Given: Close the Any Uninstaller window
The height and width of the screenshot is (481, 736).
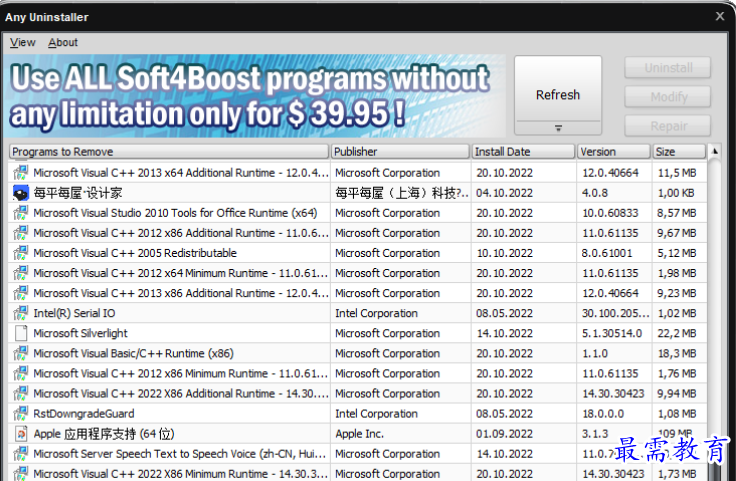Looking at the screenshot, I should 720,16.
